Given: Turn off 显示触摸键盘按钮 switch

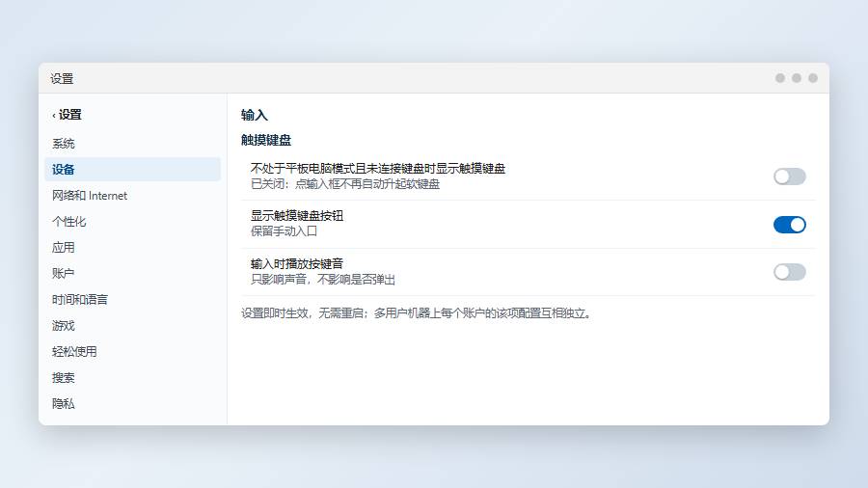Looking at the screenshot, I should 789,225.
